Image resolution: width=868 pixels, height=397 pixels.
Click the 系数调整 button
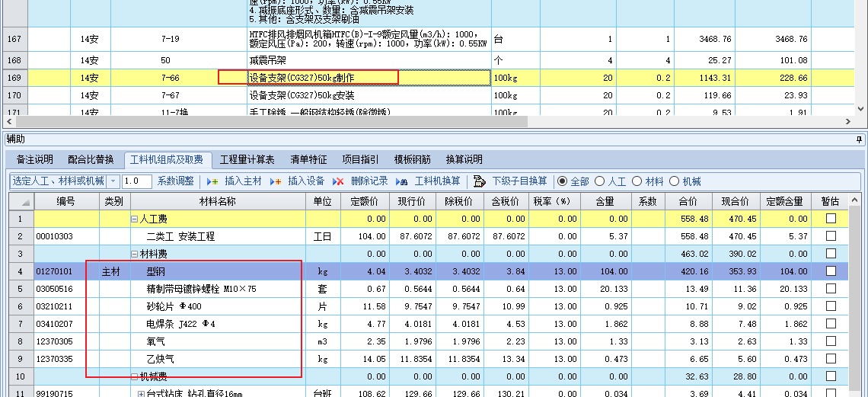point(175,181)
